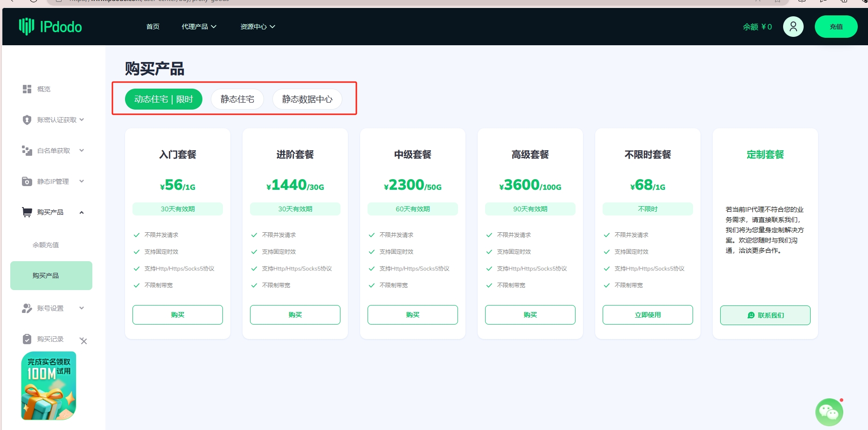868x430 pixels.
Task: Click the 购买记录 document icon
Action: 27,339
